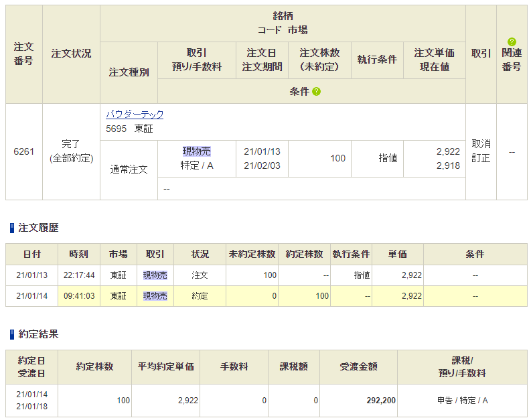Select the 指値 execution condition in order row
The width and height of the screenshot is (531, 420).
point(388,158)
